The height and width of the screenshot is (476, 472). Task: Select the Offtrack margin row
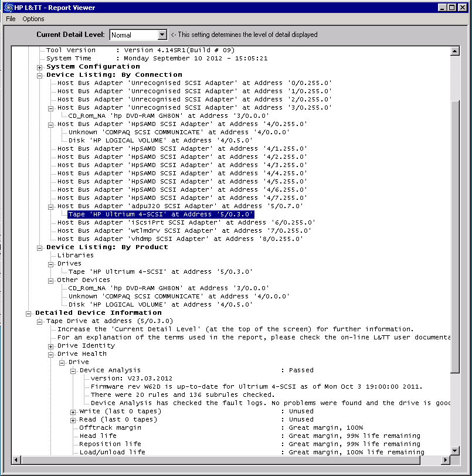pyautogui.click(x=221, y=428)
